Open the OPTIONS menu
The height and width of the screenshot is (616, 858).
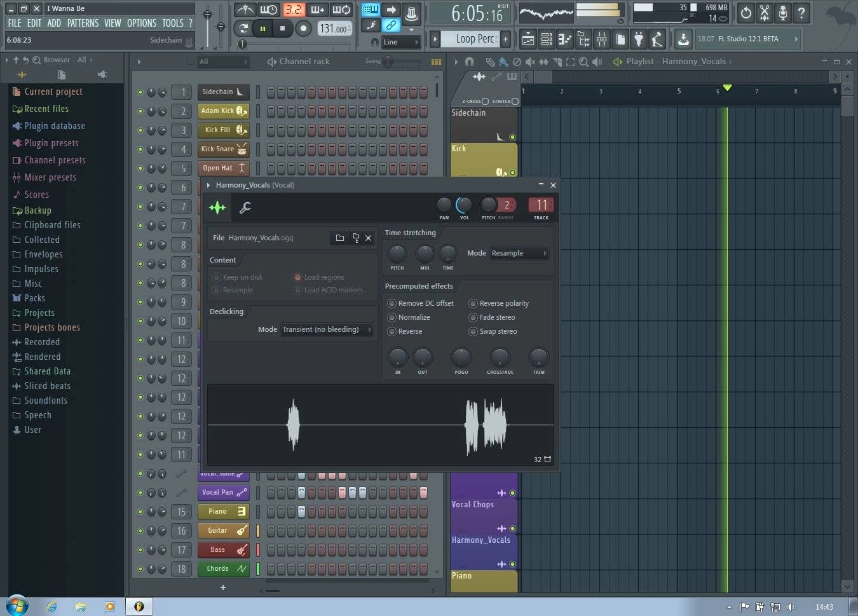point(142,23)
